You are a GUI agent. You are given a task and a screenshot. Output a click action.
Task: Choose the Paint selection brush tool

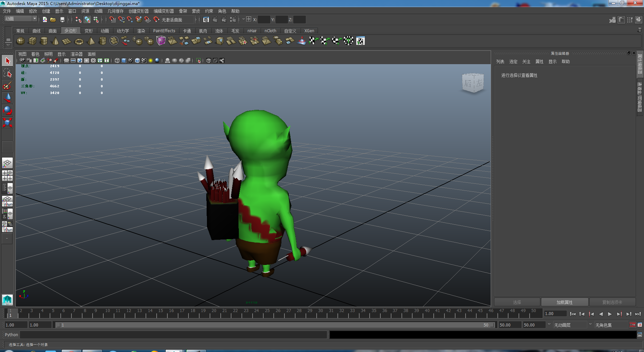pyautogui.click(x=7, y=85)
